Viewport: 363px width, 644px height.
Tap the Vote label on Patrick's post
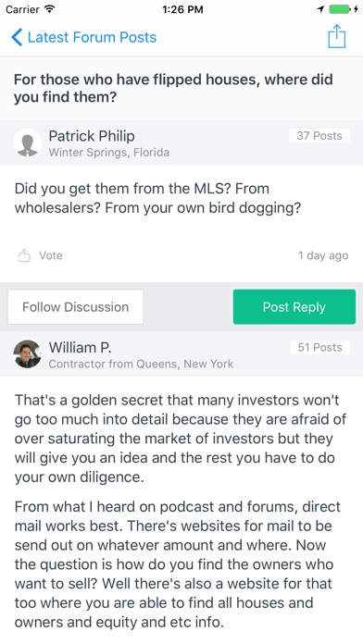51,255
